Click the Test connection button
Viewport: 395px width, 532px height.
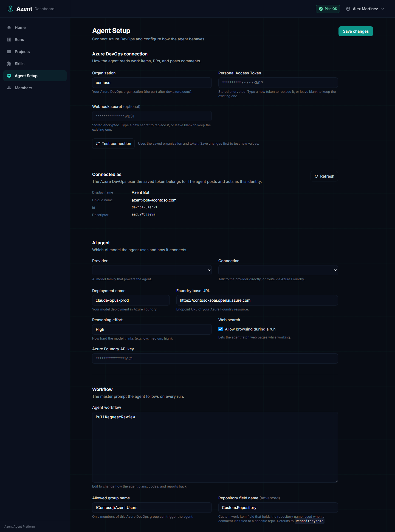coord(113,144)
